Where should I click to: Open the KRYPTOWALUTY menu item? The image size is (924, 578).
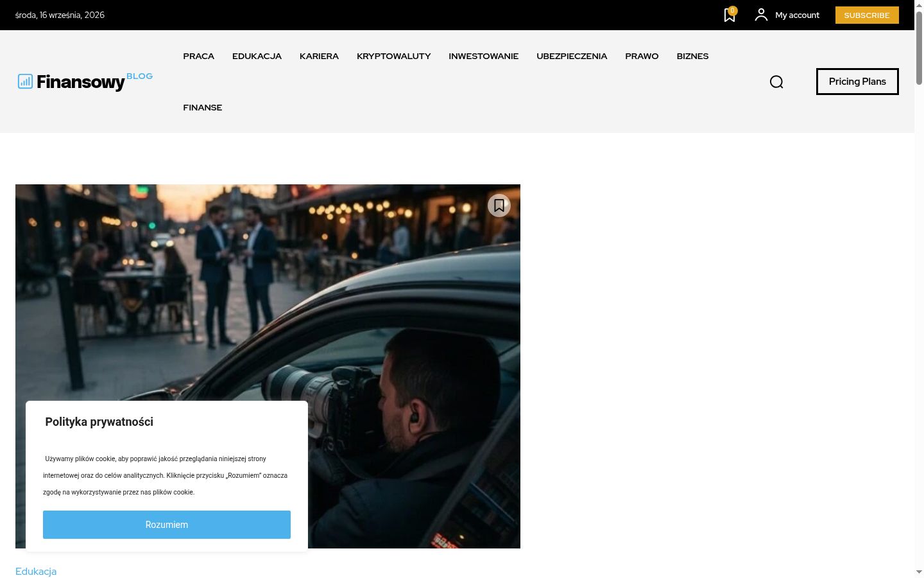394,56
